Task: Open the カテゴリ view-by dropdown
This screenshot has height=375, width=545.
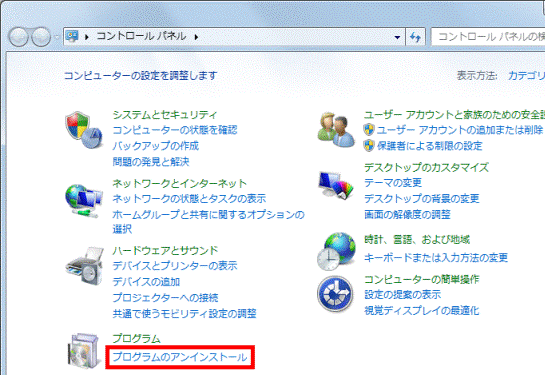Action: [x=526, y=75]
